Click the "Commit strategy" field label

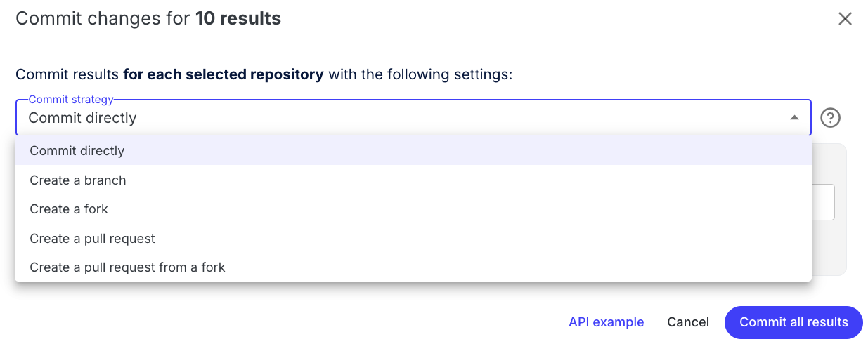coord(71,100)
